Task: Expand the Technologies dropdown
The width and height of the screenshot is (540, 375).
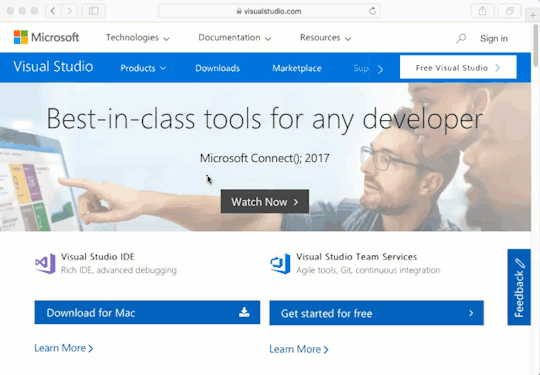Action: click(x=138, y=38)
